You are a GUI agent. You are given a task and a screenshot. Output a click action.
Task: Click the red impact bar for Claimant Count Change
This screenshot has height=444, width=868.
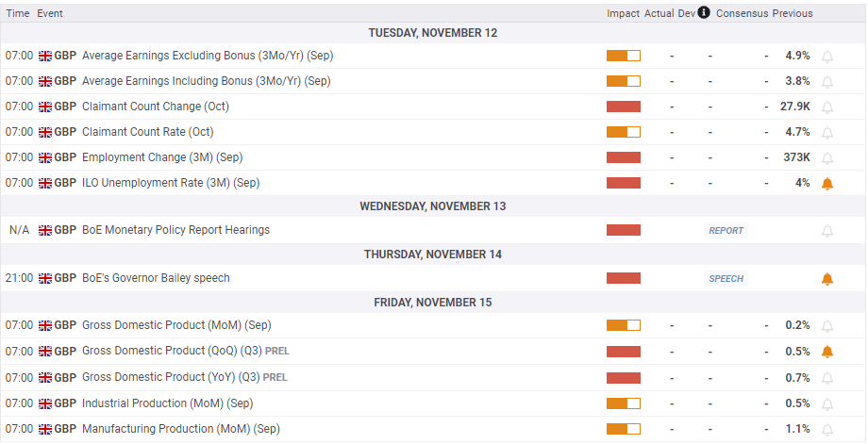[623, 107]
